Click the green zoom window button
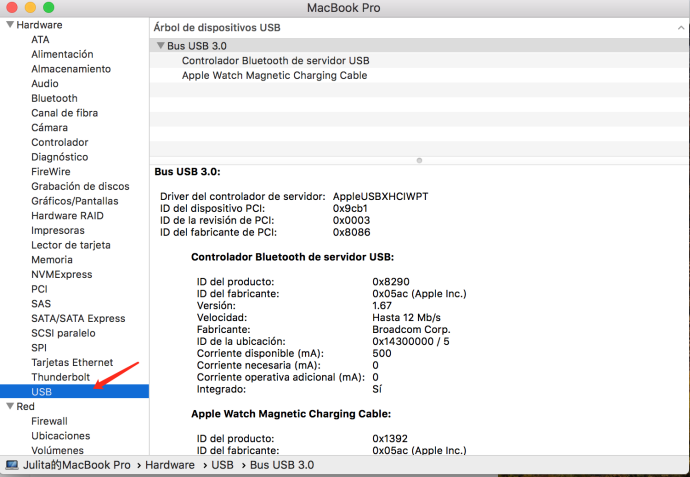The image size is (690, 477). point(49,7)
